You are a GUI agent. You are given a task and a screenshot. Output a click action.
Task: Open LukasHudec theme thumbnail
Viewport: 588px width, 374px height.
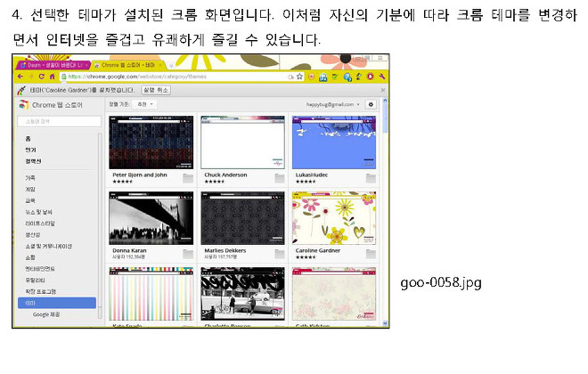point(334,142)
